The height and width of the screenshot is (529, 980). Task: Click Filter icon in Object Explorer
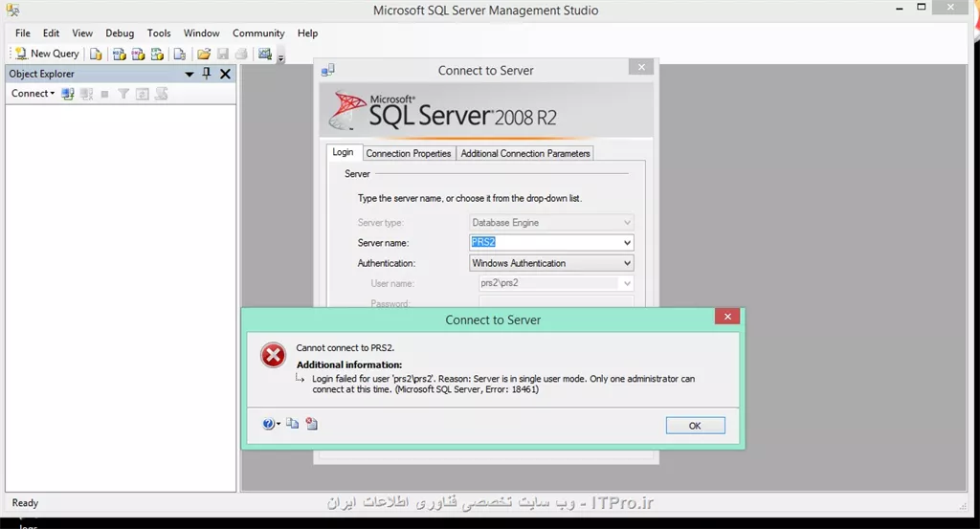click(x=123, y=94)
